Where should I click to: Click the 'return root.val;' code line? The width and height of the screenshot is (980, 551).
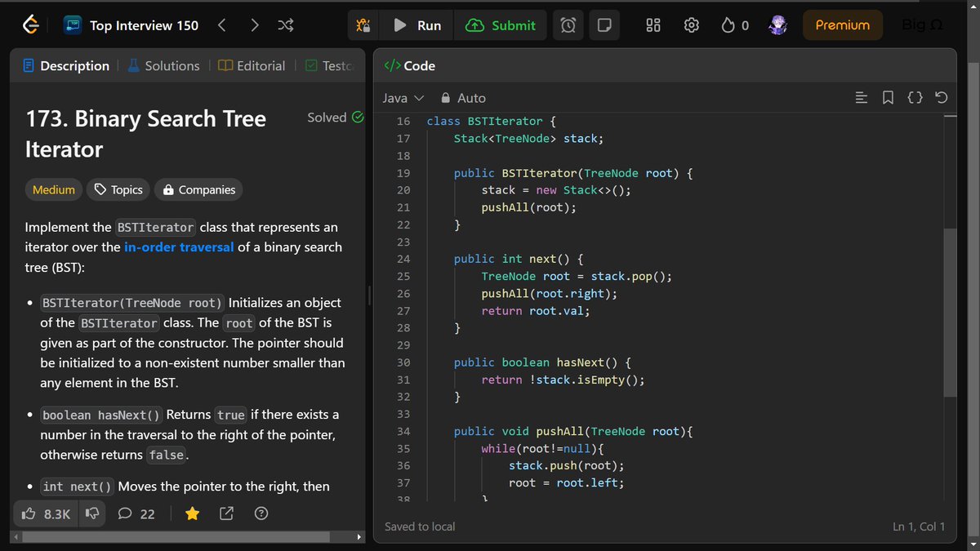(x=535, y=310)
